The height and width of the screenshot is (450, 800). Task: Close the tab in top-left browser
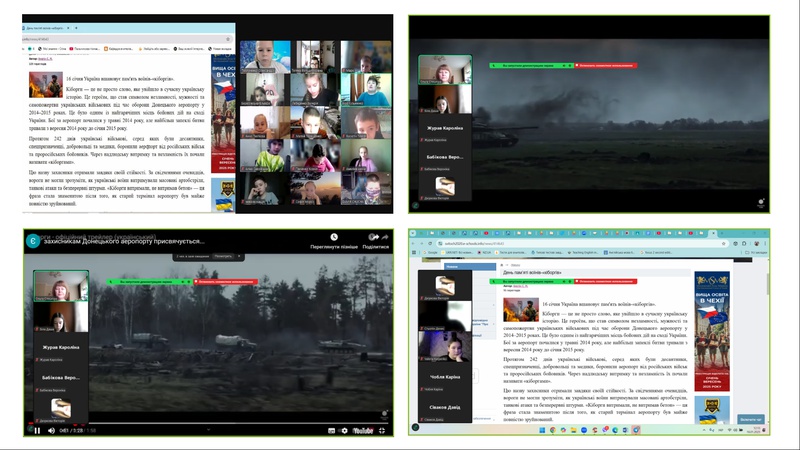pos(68,28)
